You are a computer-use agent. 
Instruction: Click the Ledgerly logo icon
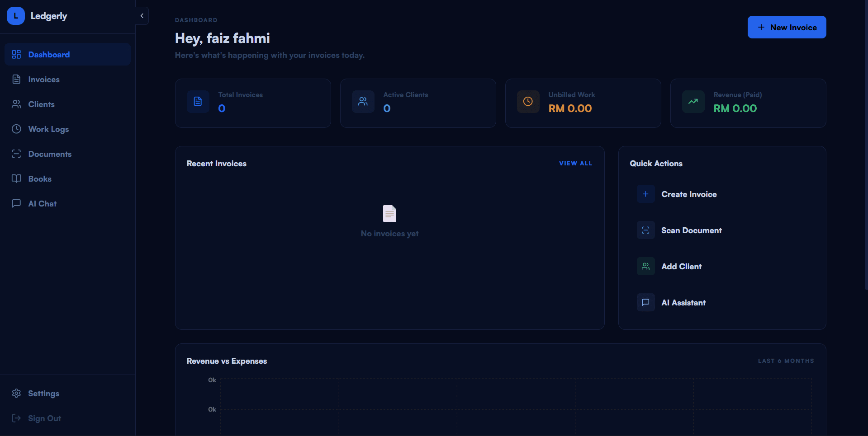(16, 16)
